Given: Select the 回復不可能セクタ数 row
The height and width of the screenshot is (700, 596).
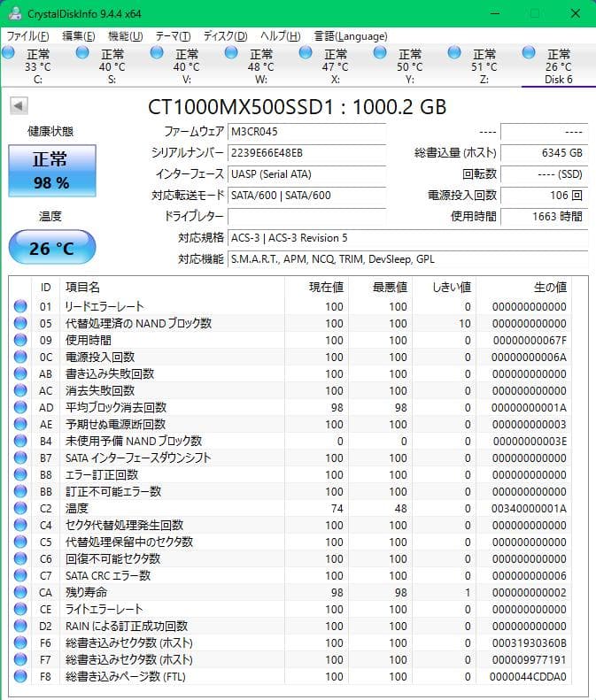Looking at the screenshot, I should pos(291,558).
